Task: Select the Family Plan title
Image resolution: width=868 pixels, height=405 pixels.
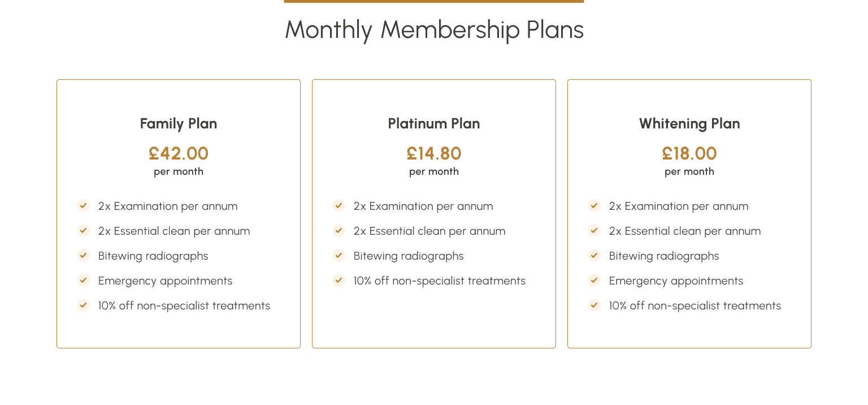Action: [179, 123]
